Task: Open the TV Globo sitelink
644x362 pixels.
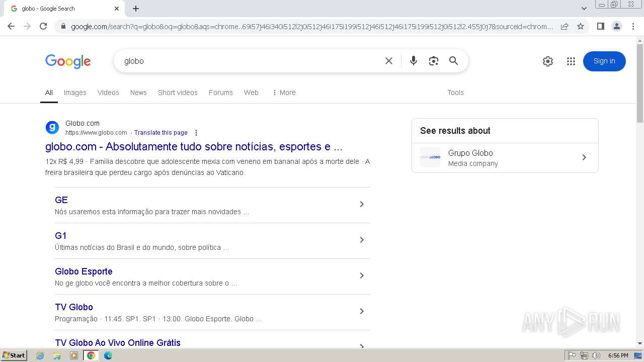Action: tap(74, 307)
